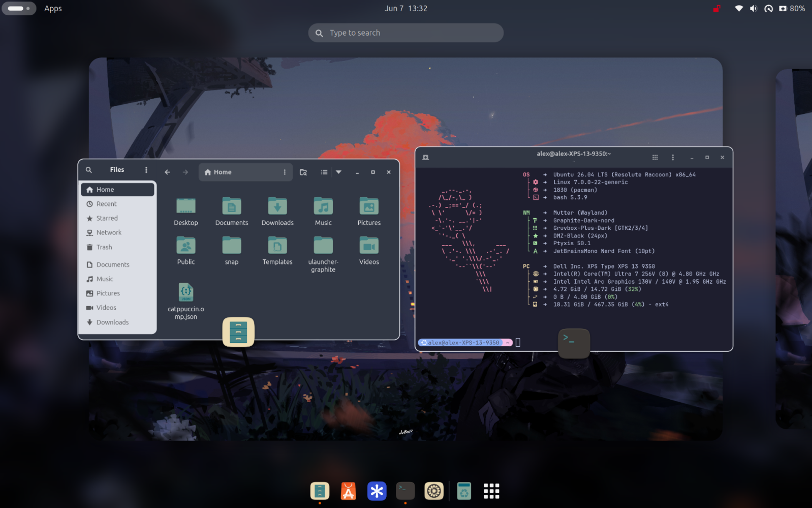812x508 pixels.
Task: Show all applications grid
Action: (491, 491)
